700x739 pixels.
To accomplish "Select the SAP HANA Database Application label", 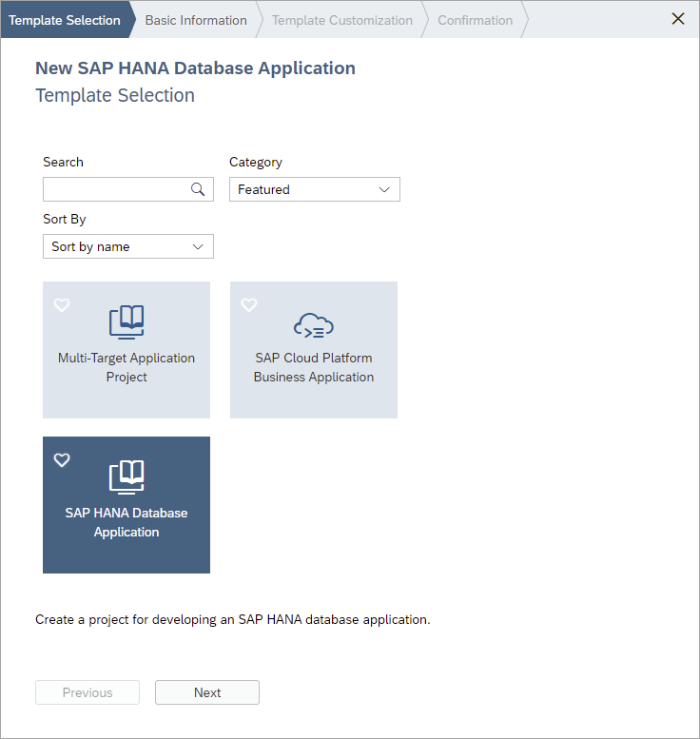I will pyautogui.click(x=126, y=522).
